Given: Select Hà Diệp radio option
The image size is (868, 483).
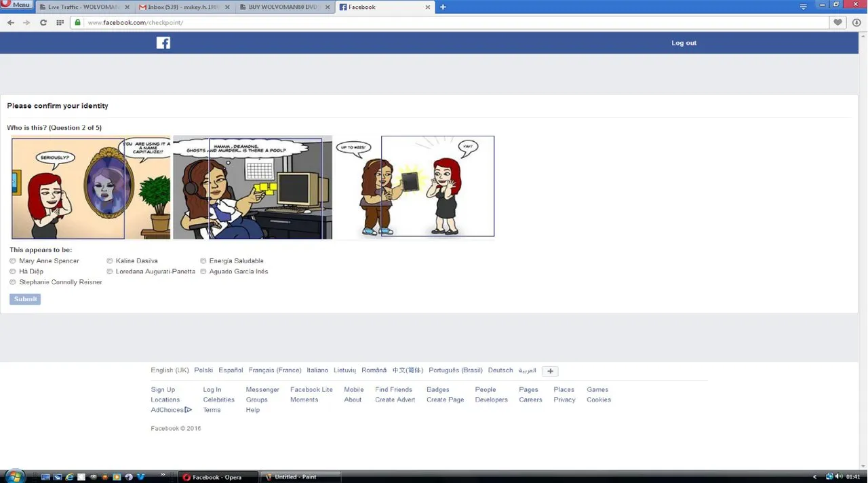Looking at the screenshot, I should [x=13, y=271].
